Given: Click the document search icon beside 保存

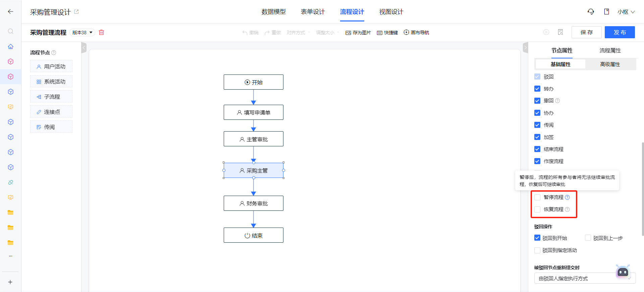Looking at the screenshot, I should (560, 32).
